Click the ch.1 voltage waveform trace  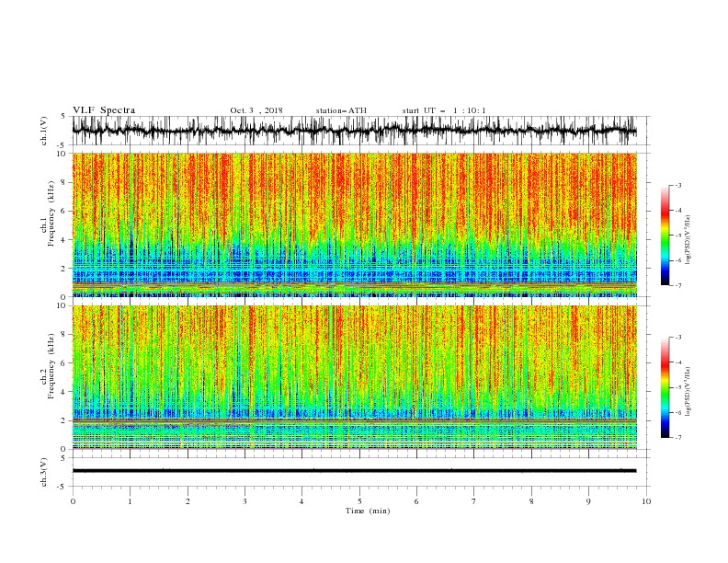[354, 131]
